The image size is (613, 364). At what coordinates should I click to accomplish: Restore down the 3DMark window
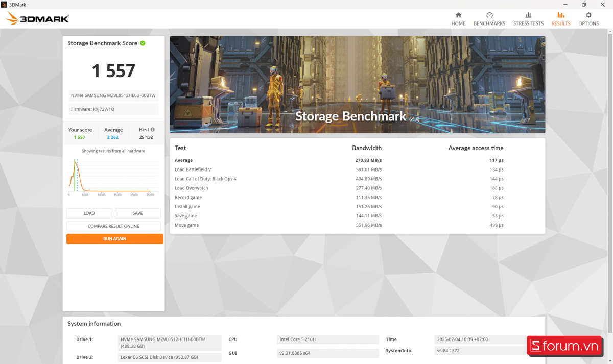tap(584, 5)
